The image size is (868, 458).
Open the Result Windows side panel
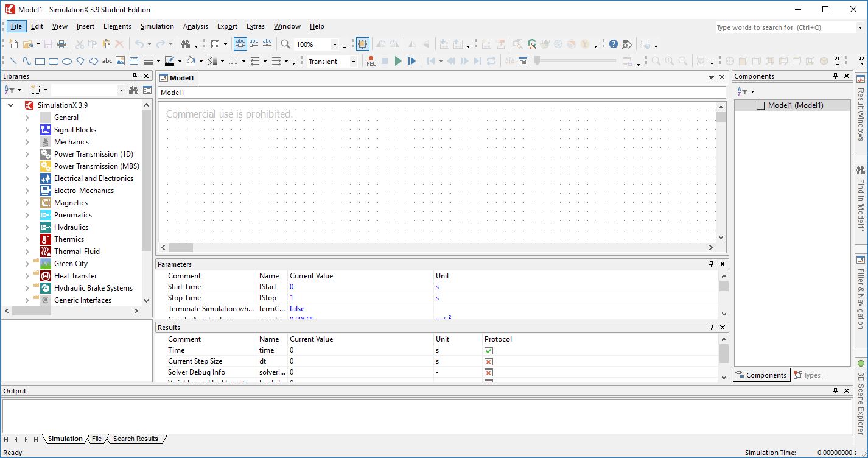[x=861, y=113]
